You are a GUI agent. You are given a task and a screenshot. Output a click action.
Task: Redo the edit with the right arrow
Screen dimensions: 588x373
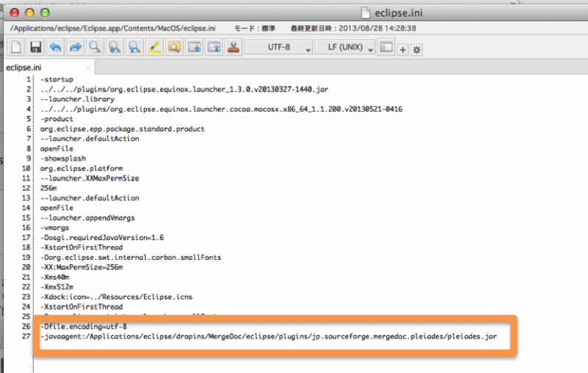tap(76, 48)
